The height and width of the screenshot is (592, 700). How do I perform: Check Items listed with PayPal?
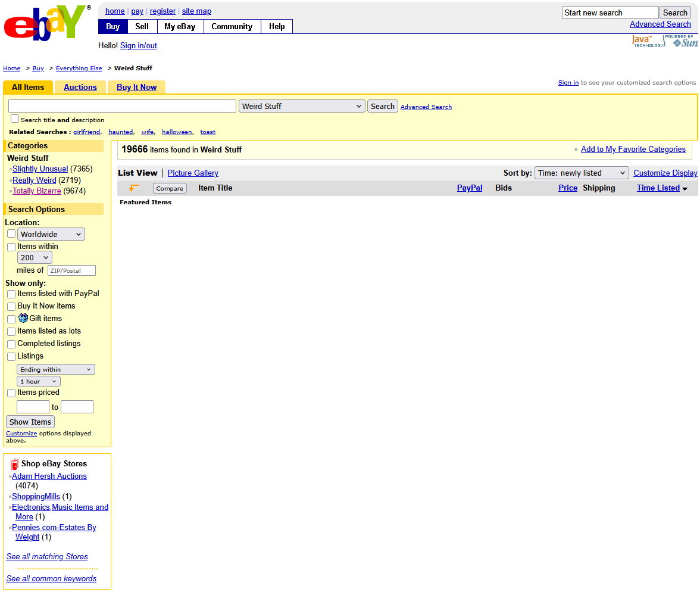(x=11, y=294)
